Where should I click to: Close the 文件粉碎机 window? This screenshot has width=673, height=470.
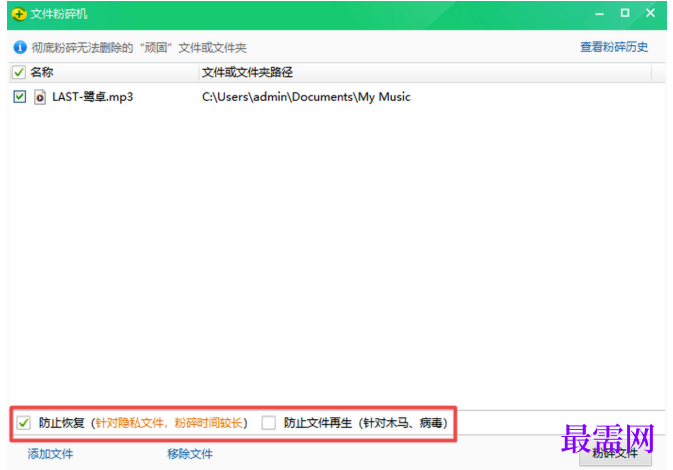[x=650, y=13]
